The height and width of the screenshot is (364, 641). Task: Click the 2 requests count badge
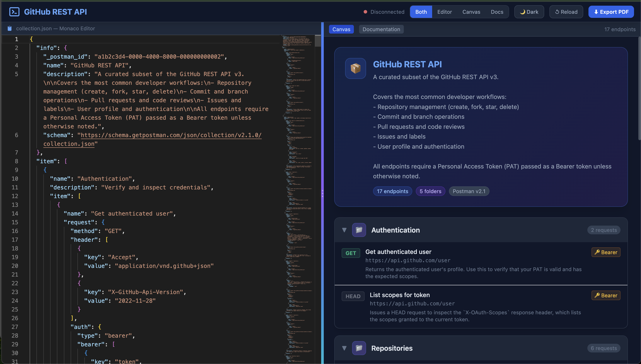(603, 230)
